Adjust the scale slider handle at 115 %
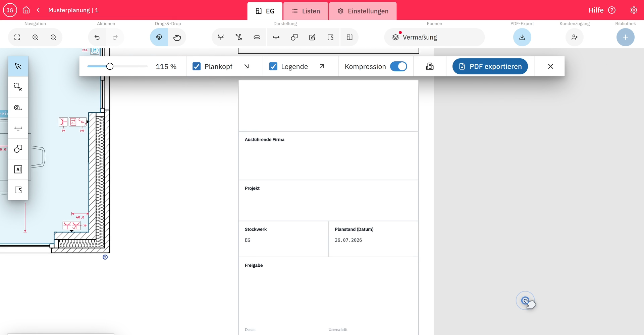The image size is (644, 335). point(110,66)
